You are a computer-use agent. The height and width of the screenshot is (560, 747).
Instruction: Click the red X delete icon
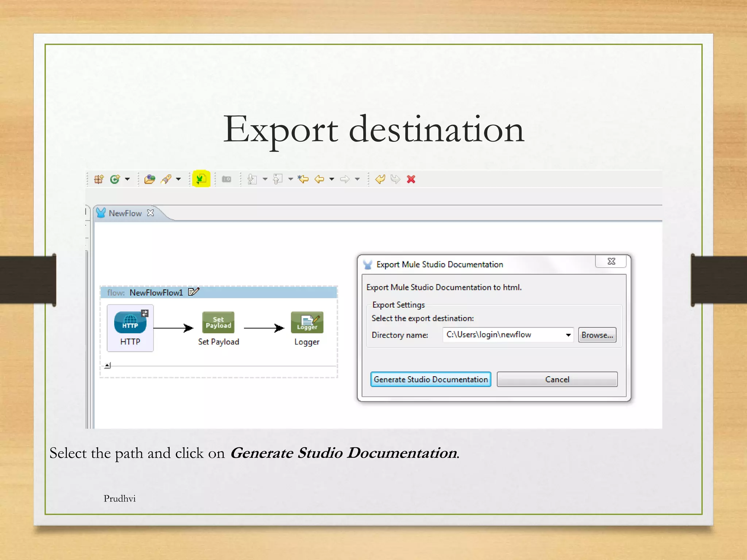click(x=411, y=179)
